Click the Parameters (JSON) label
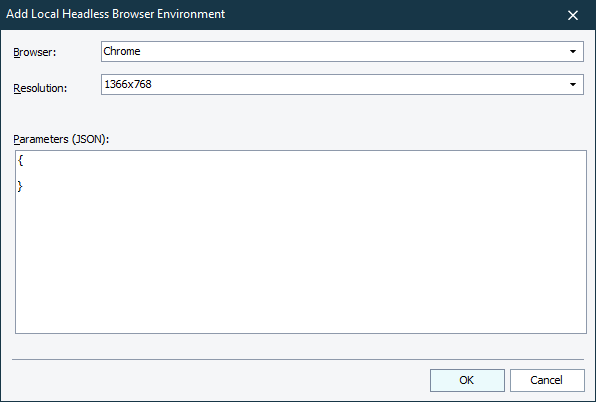Screen dimensions: 596x402 (x=61, y=139)
